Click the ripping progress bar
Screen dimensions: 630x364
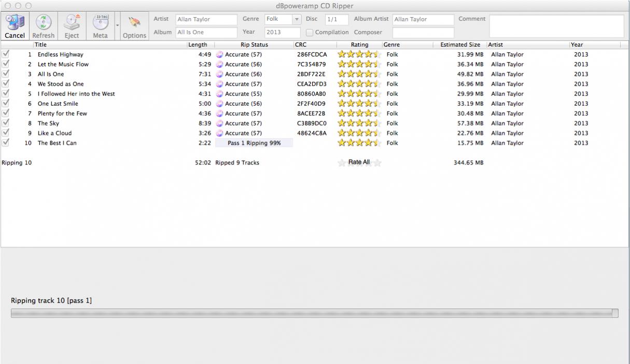pyautogui.click(x=314, y=313)
